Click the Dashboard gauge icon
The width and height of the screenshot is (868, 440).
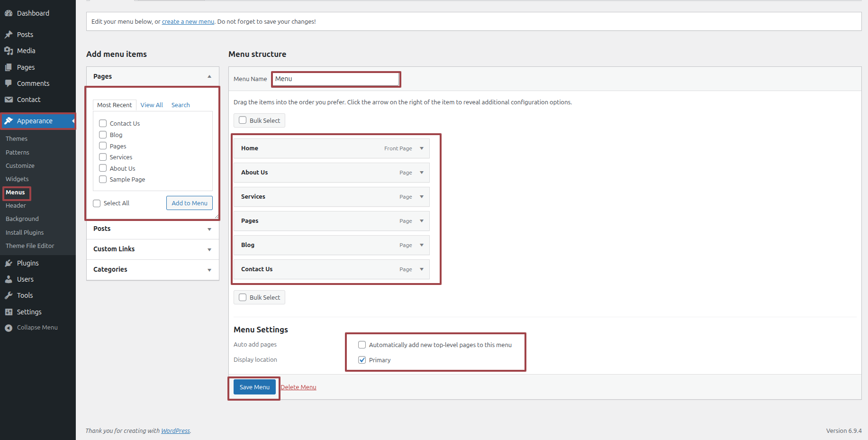click(9, 13)
